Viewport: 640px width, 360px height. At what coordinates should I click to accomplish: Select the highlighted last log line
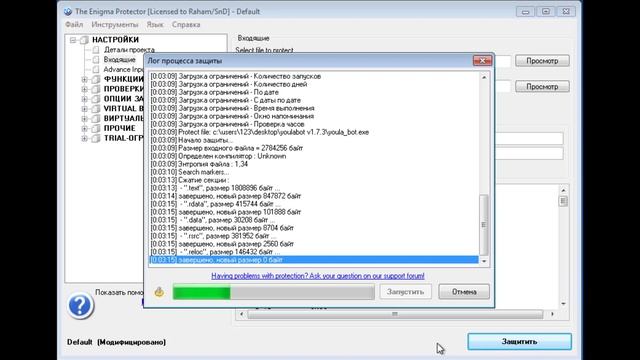click(314, 260)
